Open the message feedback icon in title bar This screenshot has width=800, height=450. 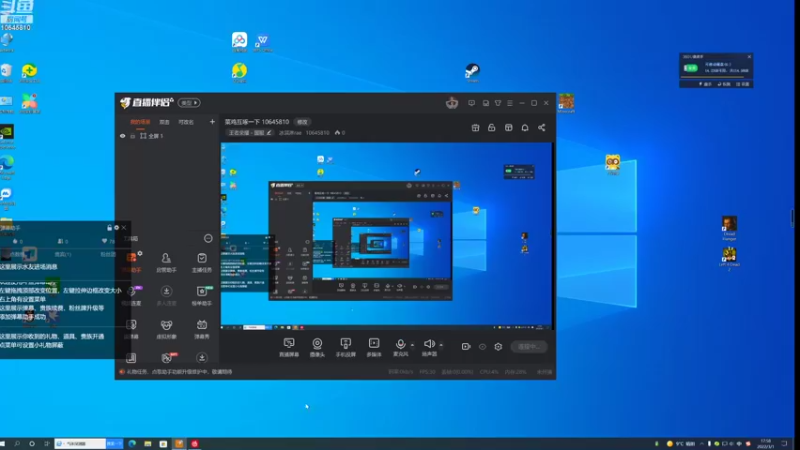[x=471, y=103]
